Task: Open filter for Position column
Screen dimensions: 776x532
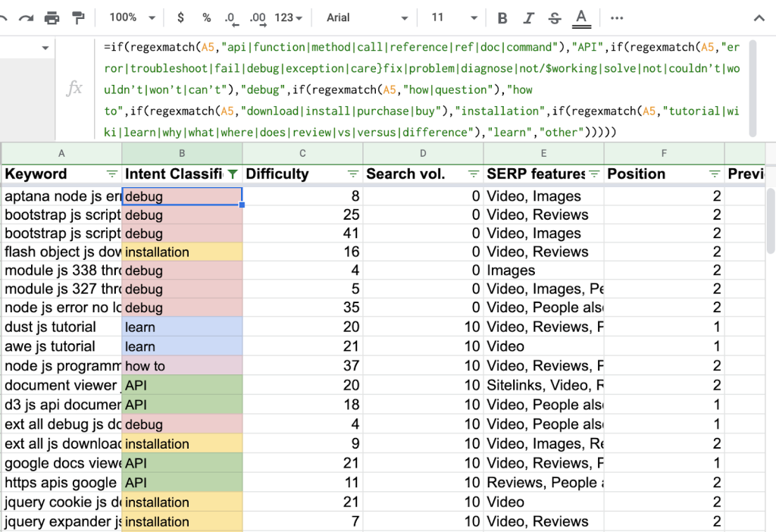Action: click(715, 174)
